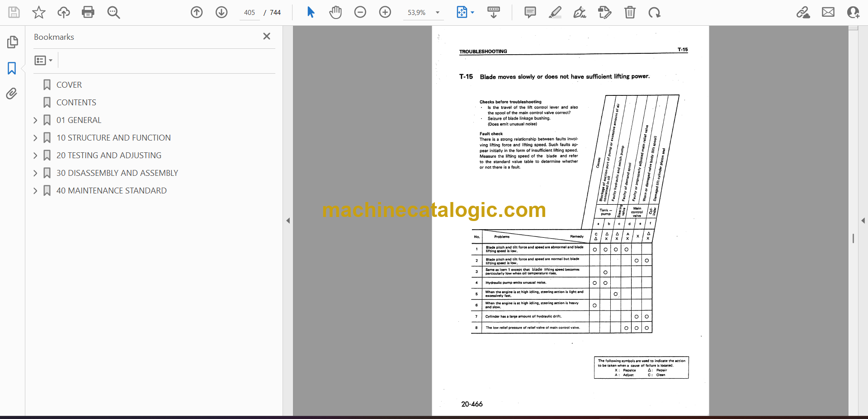The height and width of the screenshot is (419, 868).
Task: Click the T-15 troubleshooting heading text
Action: coord(554,77)
